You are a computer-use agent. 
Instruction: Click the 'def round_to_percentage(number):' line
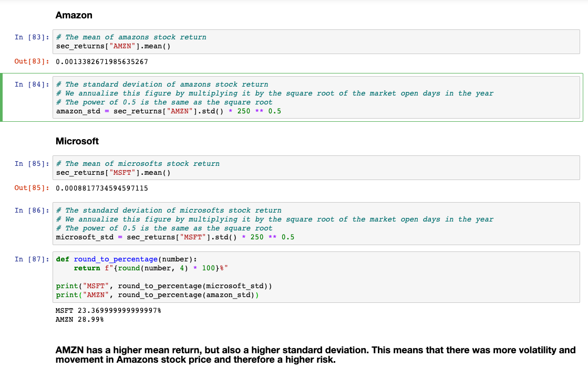click(126, 259)
